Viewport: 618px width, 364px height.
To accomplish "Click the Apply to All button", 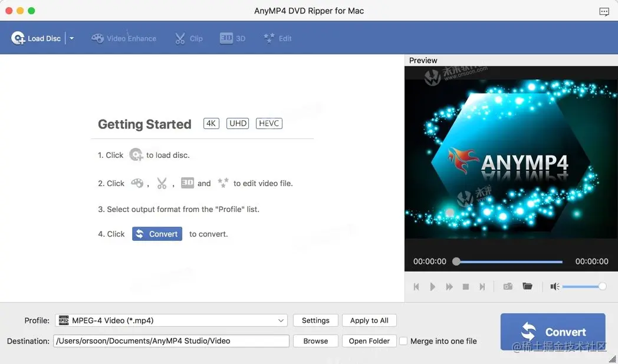I will coord(369,320).
